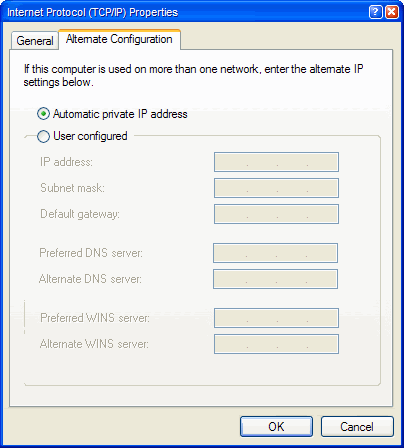
Task: Click the User configured label text
Action: coord(90,136)
